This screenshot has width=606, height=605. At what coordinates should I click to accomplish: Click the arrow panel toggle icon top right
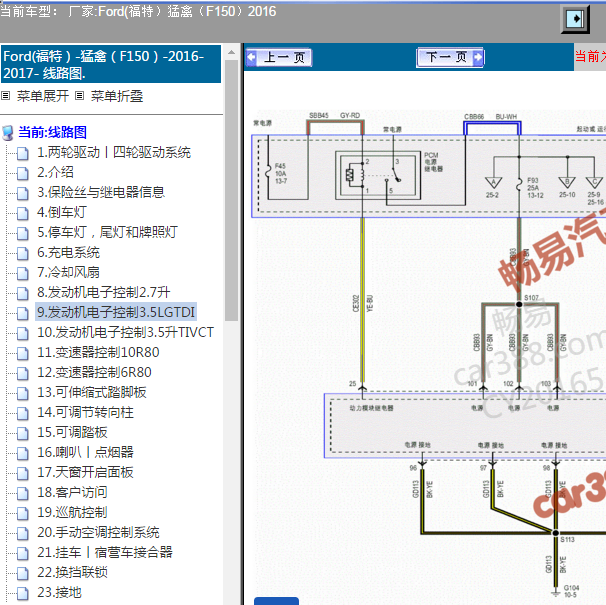pos(575,19)
